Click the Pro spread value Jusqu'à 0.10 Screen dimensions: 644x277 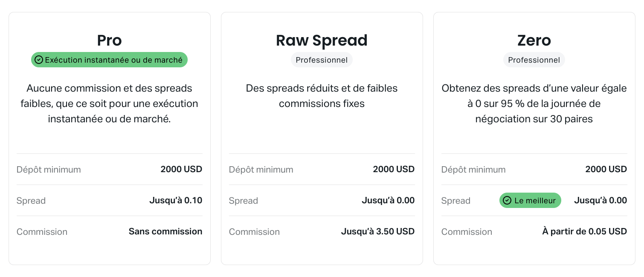[x=176, y=200]
